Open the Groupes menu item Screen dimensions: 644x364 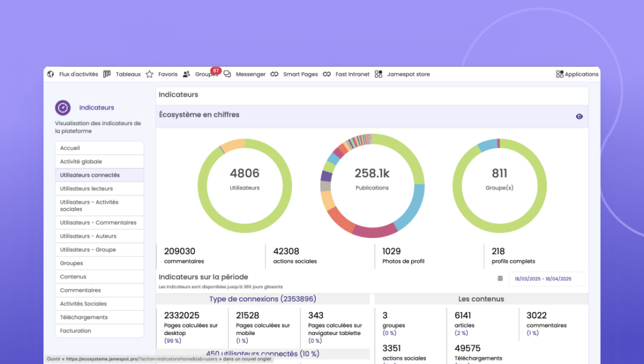click(x=206, y=74)
